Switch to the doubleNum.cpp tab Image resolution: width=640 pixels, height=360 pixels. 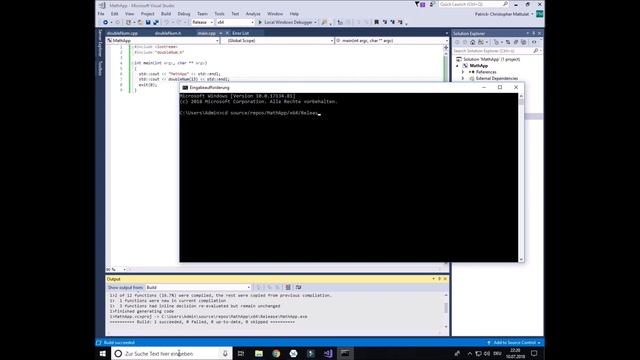coord(122,33)
